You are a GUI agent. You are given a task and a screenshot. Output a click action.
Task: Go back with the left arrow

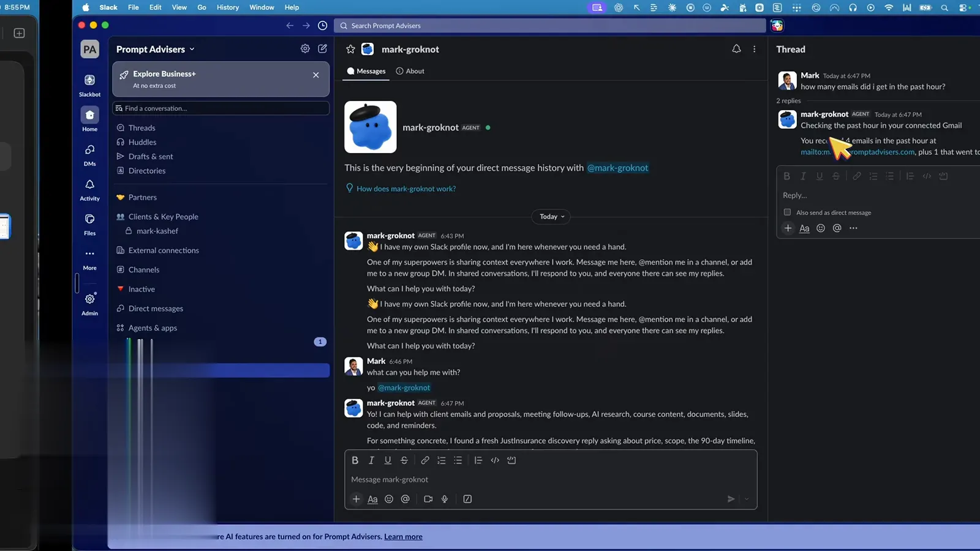click(290, 26)
